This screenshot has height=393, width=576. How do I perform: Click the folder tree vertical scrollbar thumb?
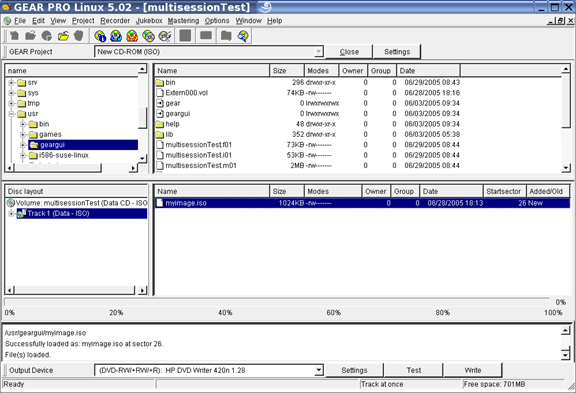click(142, 118)
